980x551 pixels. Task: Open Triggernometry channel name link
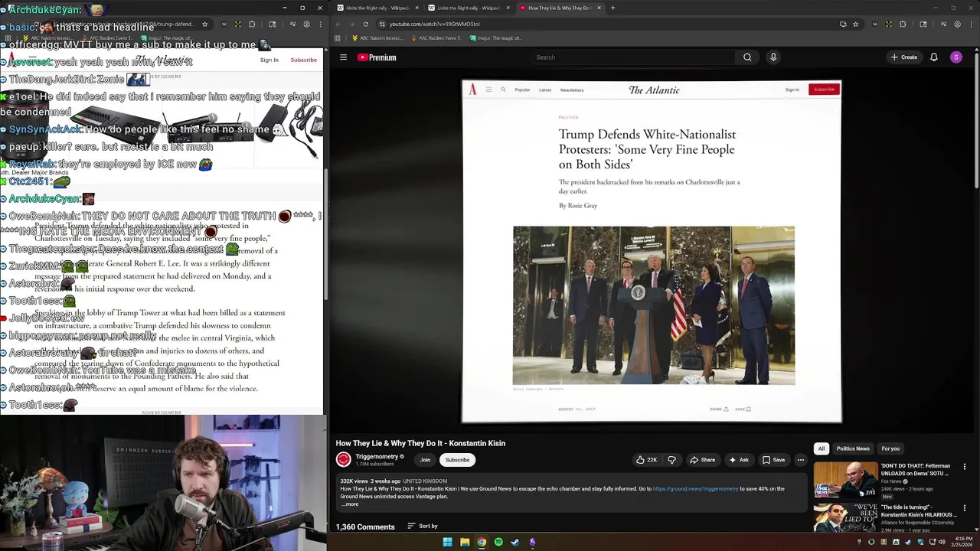[377, 456]
